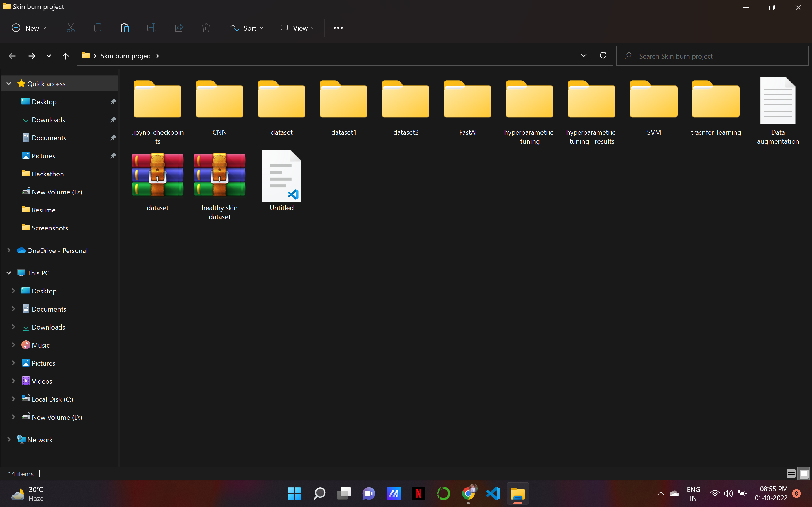Open the address bar history dropdown
812x507 pixels.
pyautogui.click(x=584, y=55)
